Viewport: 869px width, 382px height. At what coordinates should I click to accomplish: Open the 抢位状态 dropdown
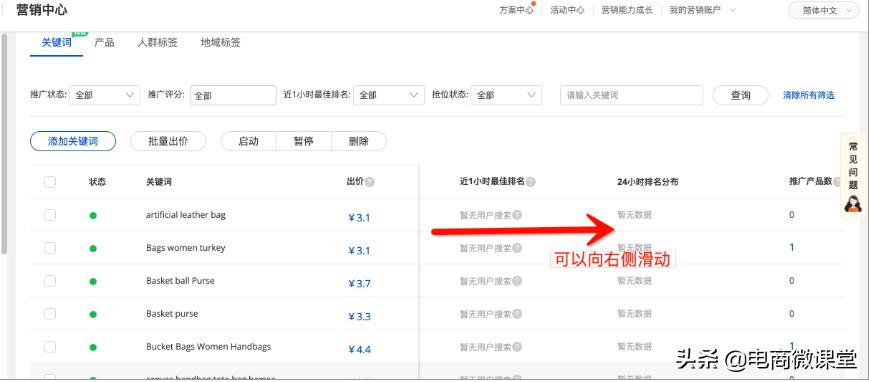[x=506, y=95]
